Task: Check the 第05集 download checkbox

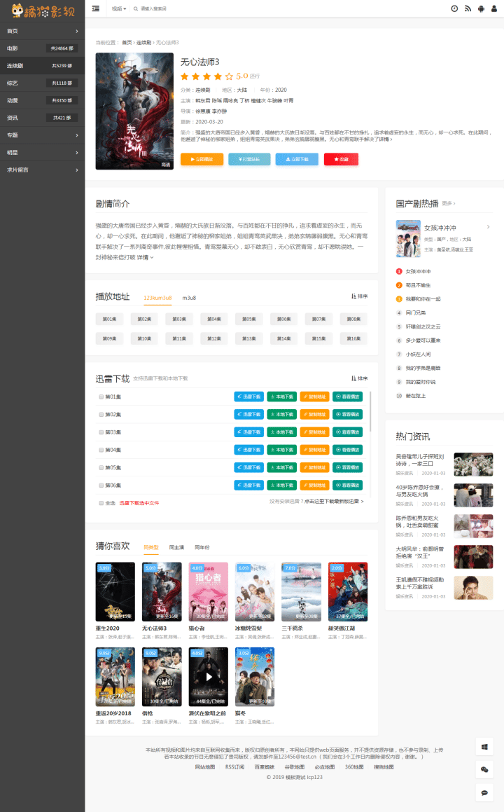Action: [x=101, y=467]
